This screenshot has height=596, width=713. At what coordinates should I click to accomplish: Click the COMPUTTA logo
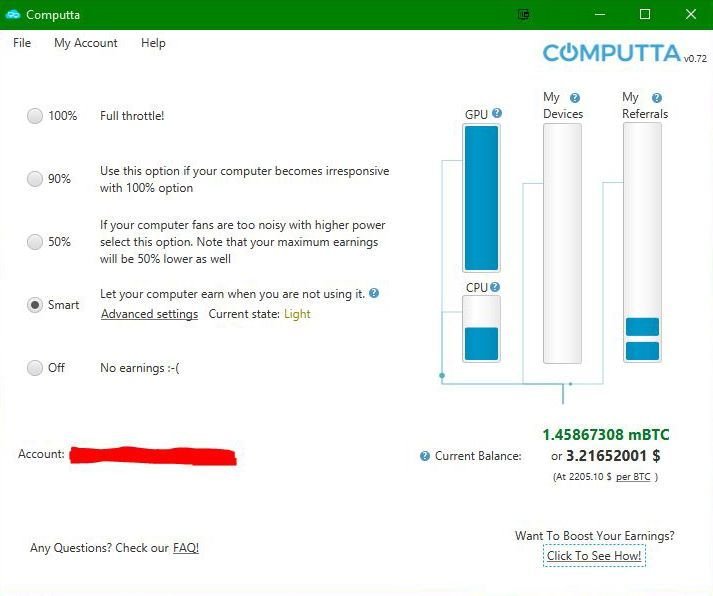(x=612, y=53)
